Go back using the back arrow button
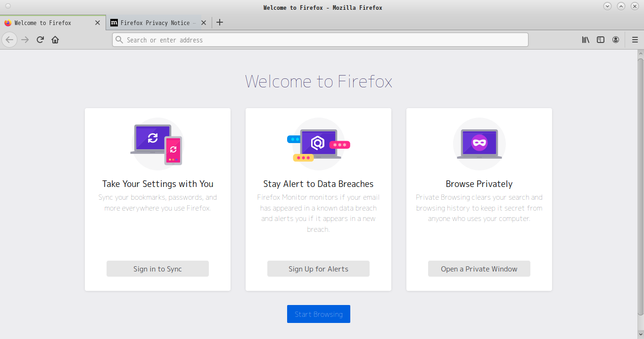The width and height of the screenshot is (644, 339). pyautogui.click(x=9, y=40)
